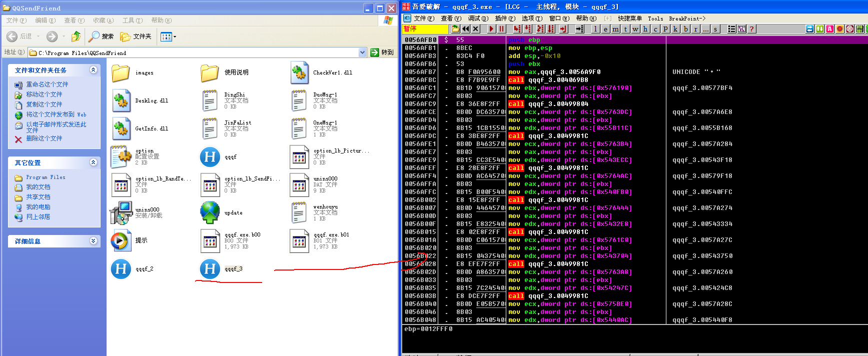Click the Search magnifier button in Explorer
Image resolution: width=868 pixels, height=356 pixels.
click(x=101, y=36)
